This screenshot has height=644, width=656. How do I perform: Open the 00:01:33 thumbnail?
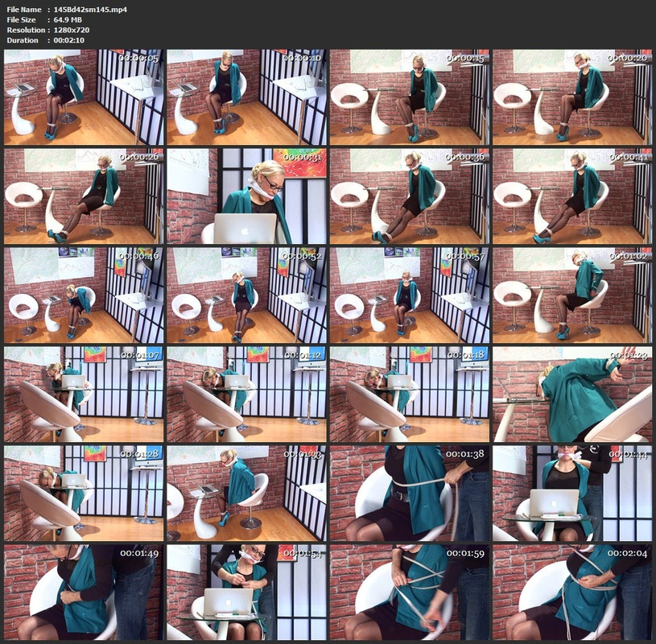(247, 493)
